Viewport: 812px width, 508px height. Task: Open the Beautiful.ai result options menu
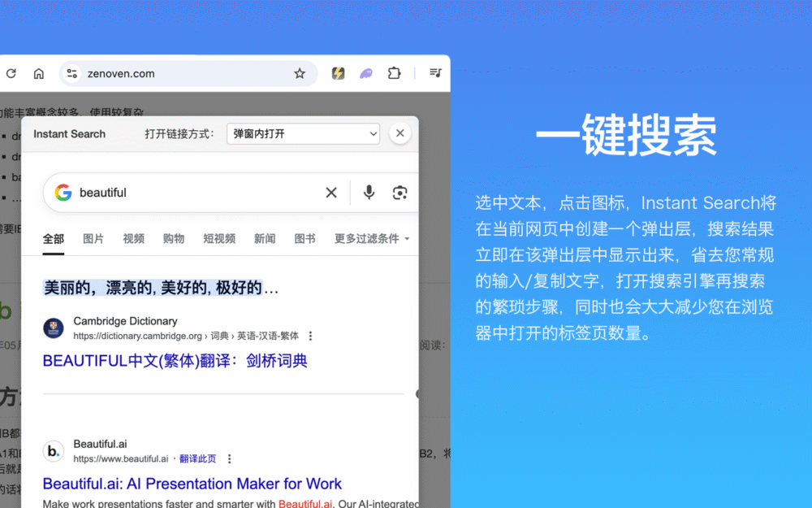pyautogui.click(x=230, y=458)
